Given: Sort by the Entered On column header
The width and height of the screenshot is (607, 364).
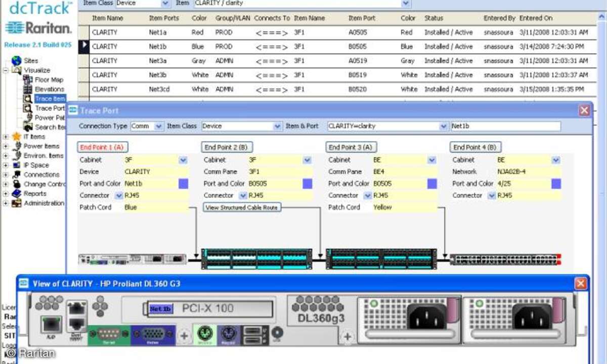Looking at the screenshot, I should [536, 18].
